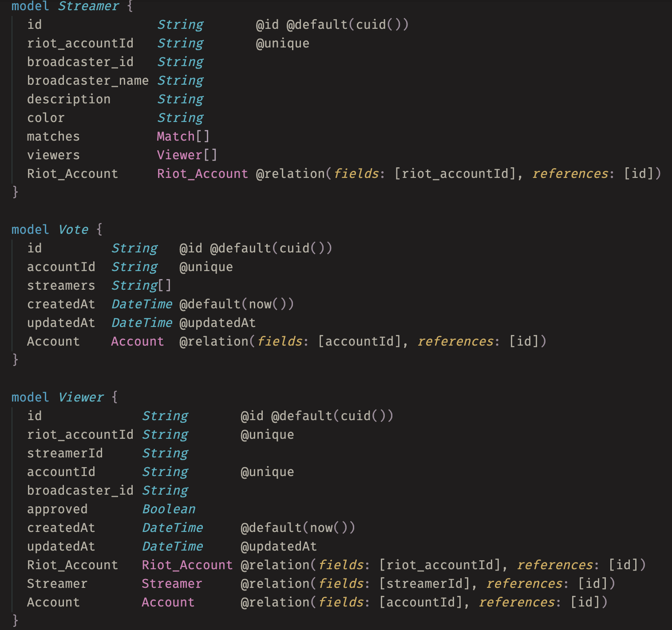Click @updatedAt attribute in Viewer model

[279, 547]
